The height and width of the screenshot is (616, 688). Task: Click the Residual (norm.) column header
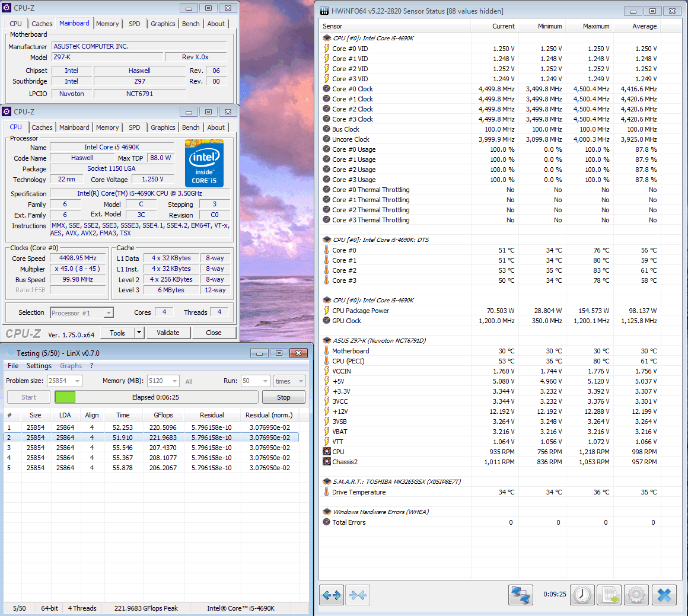[x=269, y=415]
